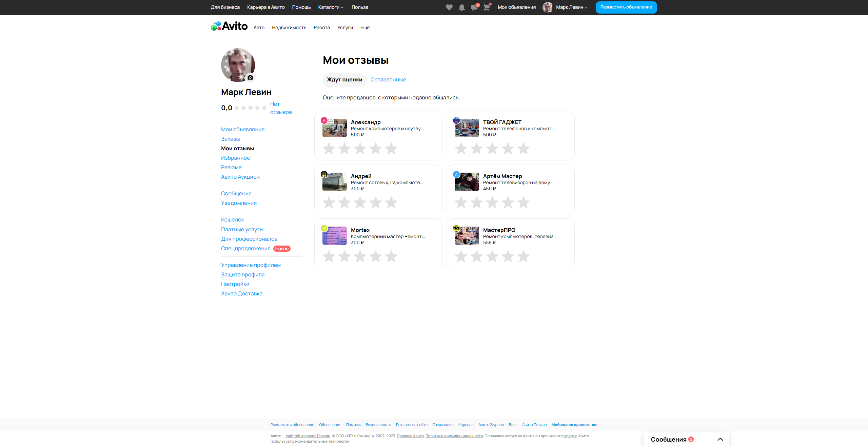
Task: Expand the Сообщения chat panel chevron
Action: [x=720, y=439]
